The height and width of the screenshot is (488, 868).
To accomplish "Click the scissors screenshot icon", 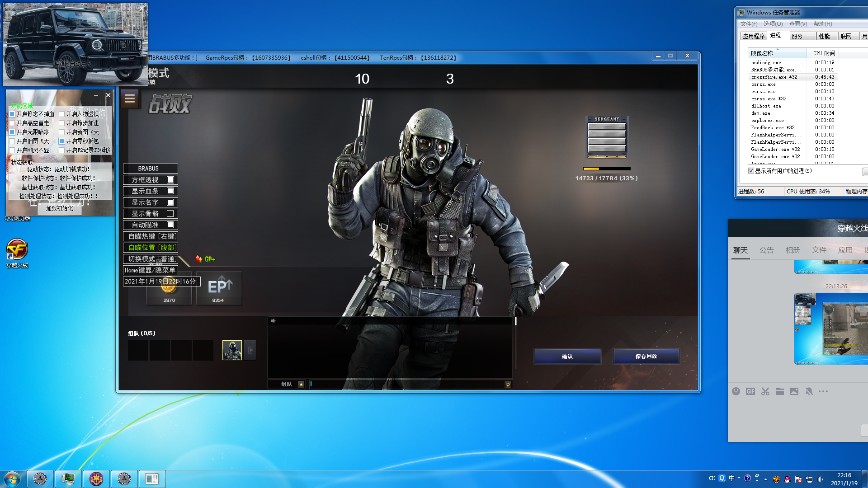I will point(765,391).
